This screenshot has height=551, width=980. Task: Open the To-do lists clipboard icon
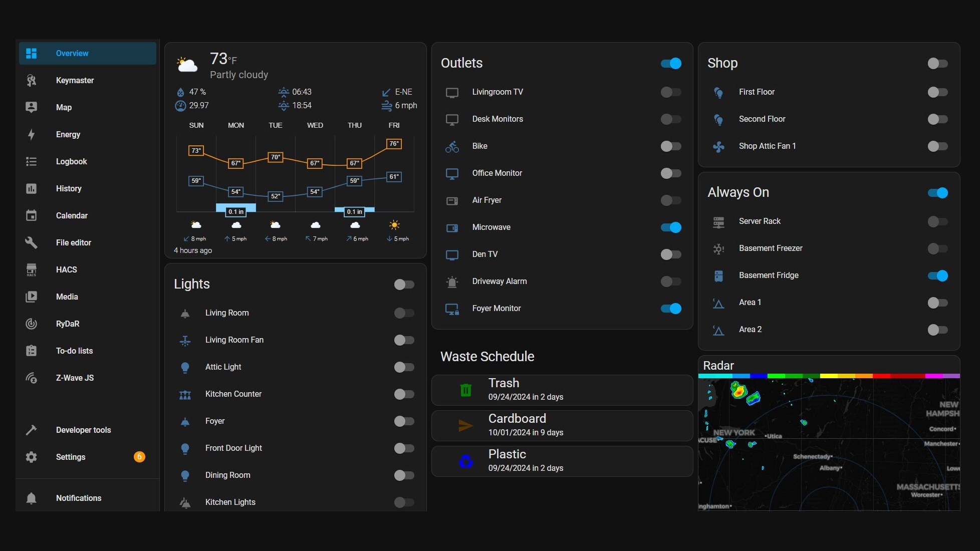[31, 351]
